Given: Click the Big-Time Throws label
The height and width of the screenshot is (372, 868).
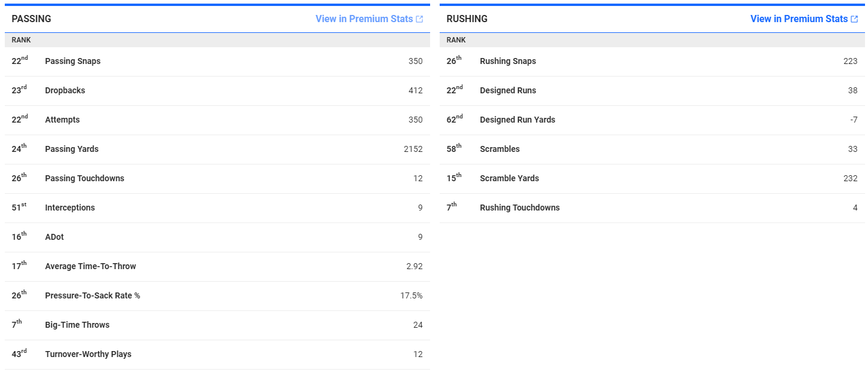Looking at the screenshot, I should pos(77,325).
